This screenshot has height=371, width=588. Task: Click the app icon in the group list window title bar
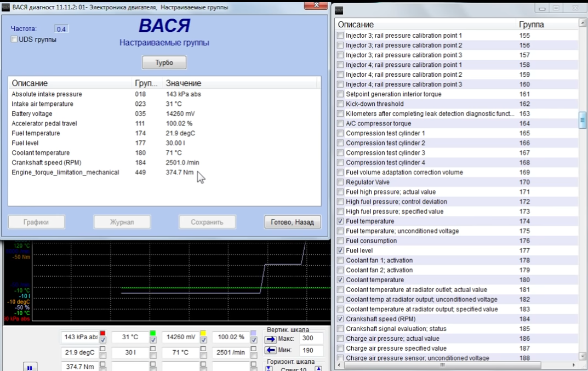[339, 10]
